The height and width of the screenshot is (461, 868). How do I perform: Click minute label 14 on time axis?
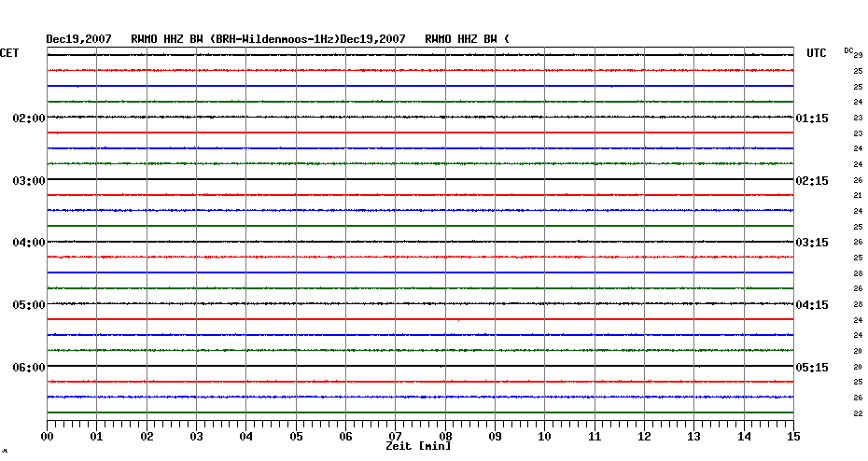tap(744, 437)
